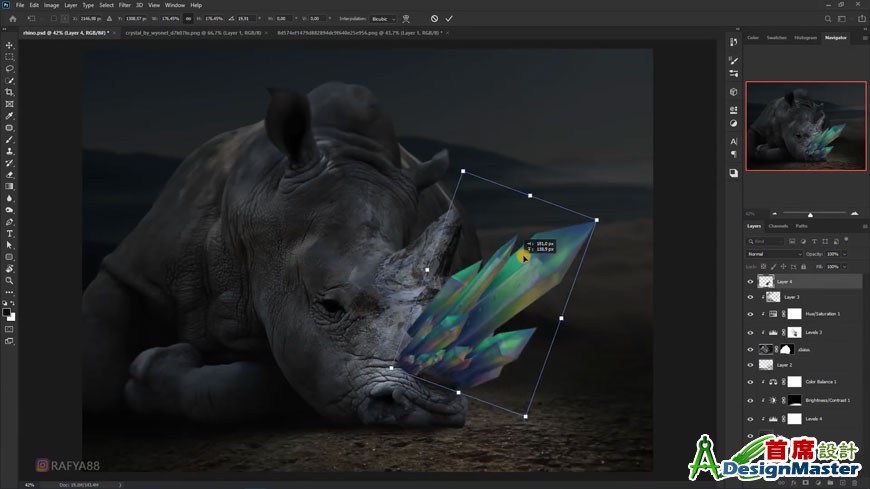
Task: Click the Navigator zoom-in mountains icon
Action: click(x=854, y=214)
